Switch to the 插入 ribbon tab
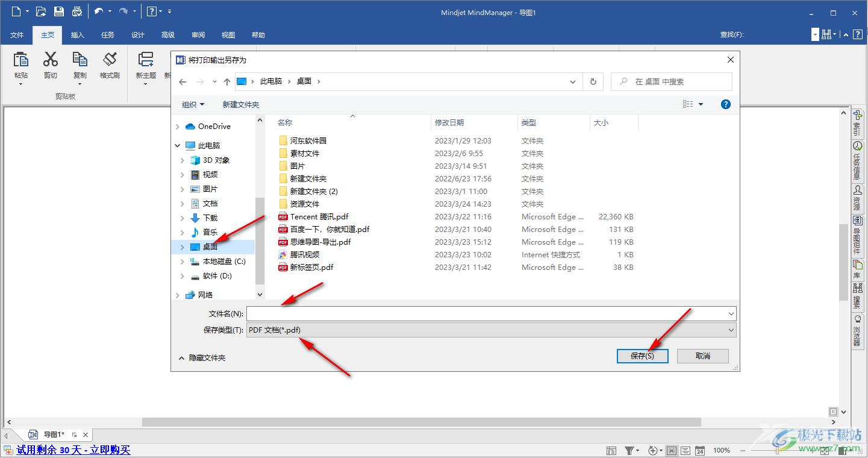This screenshot has width=868, height=458. click(x=78, y=35)
